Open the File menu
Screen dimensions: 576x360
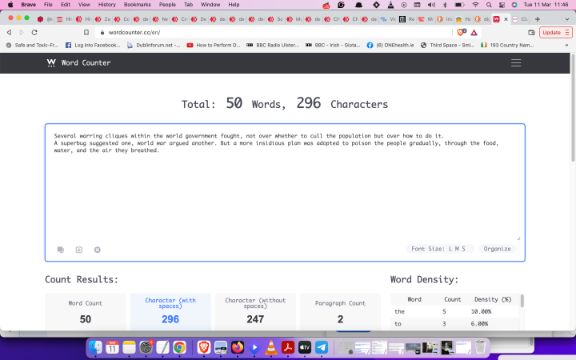pos(48,5)
